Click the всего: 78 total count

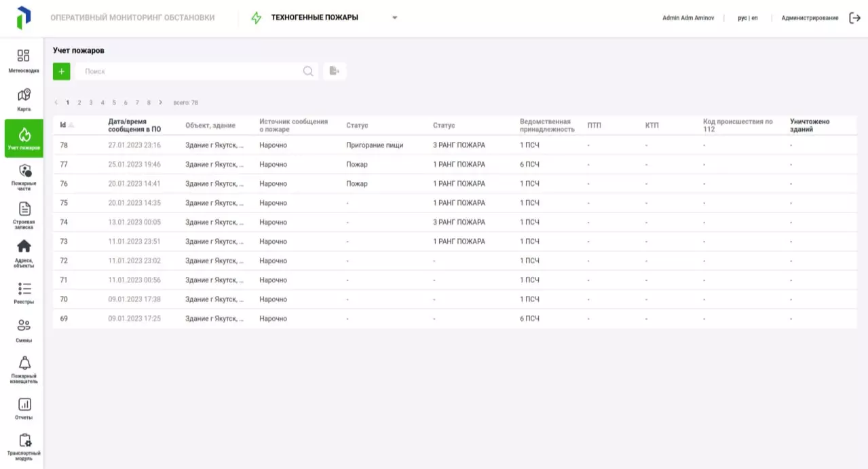185,102
